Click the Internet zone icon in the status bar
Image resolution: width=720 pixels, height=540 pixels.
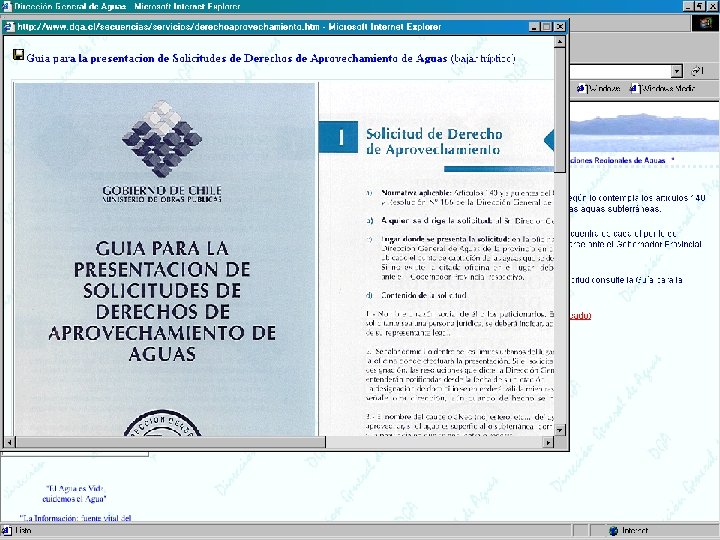click(613, 531)
